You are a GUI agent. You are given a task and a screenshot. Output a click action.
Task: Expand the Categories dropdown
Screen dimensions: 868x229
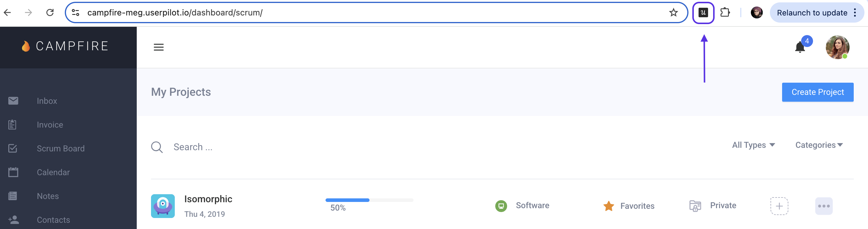(819, 145)
